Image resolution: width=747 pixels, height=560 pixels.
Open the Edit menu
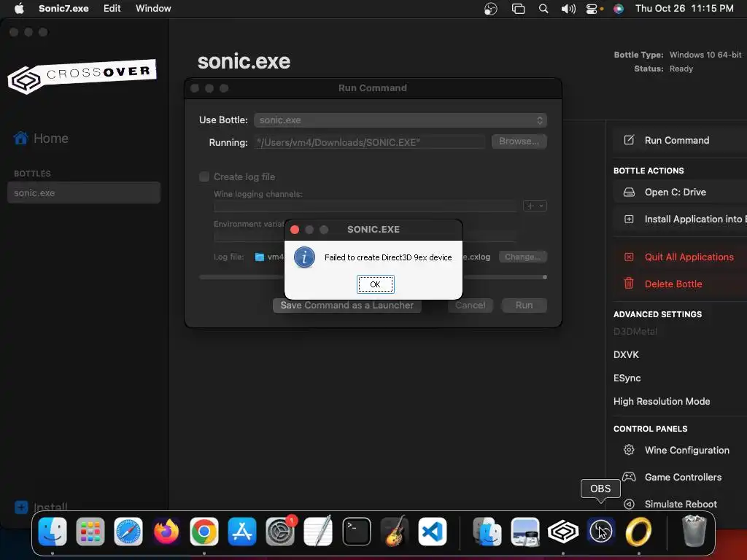(112, 8)
